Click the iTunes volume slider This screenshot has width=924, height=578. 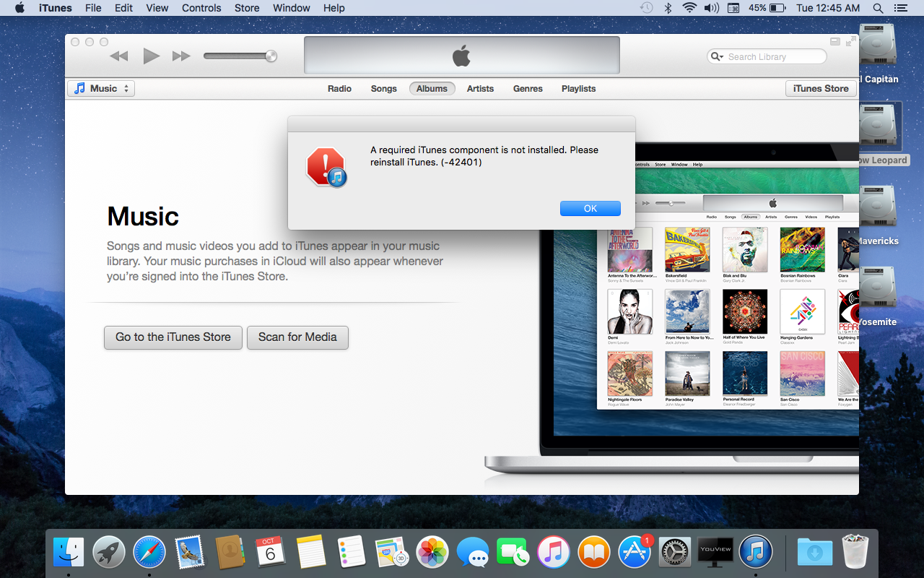click(240, 56)
